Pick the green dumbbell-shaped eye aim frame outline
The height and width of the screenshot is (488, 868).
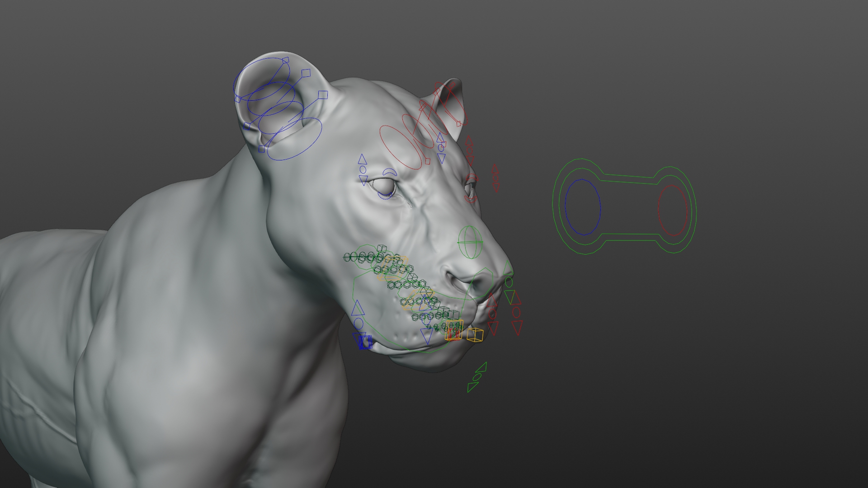624,206
